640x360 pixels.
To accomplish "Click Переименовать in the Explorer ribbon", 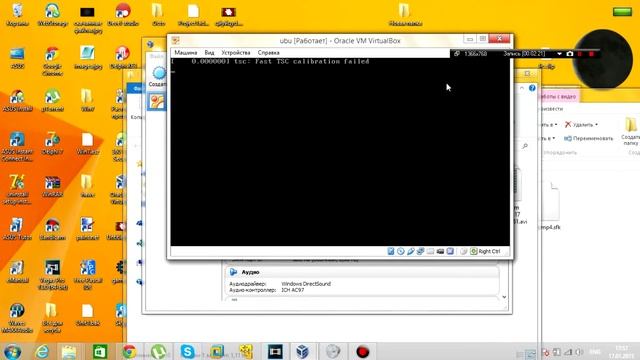I will click(589, 138).
